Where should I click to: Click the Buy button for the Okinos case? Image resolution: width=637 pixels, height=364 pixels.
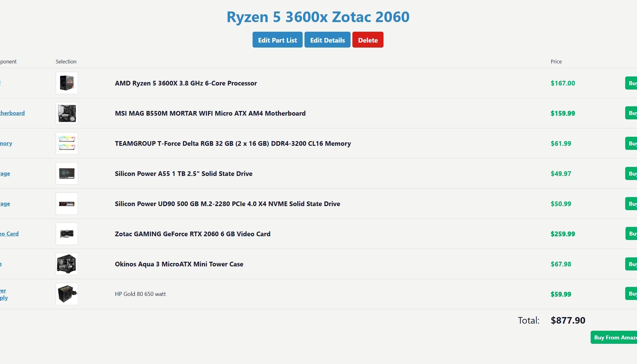click(x=631, y=264)
